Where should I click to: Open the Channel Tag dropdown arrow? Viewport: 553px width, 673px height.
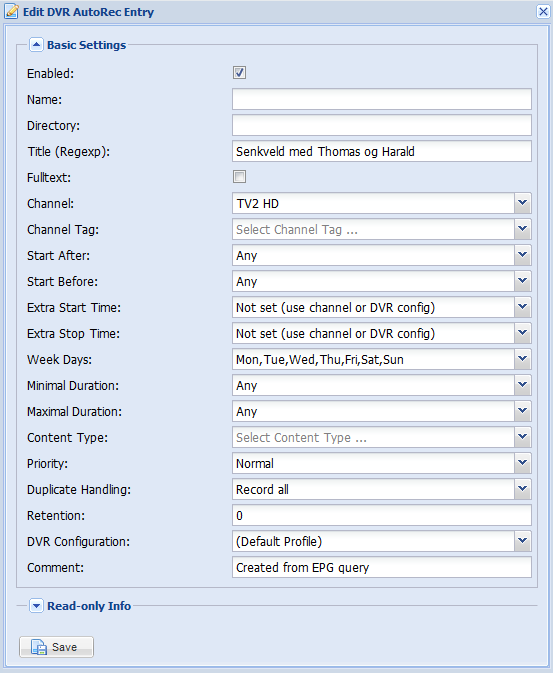click(x=523, y=229)
